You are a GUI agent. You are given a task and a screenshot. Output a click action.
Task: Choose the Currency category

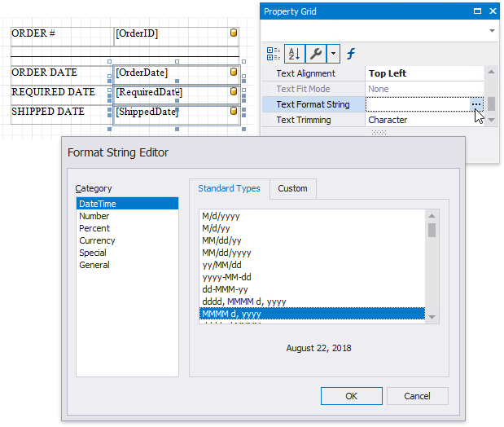(x=97, y=240)
